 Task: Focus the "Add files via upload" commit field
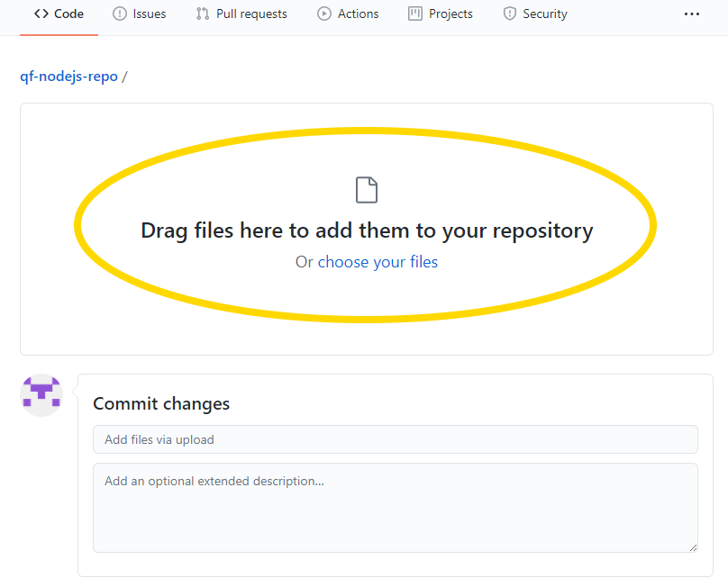point(395,439)
